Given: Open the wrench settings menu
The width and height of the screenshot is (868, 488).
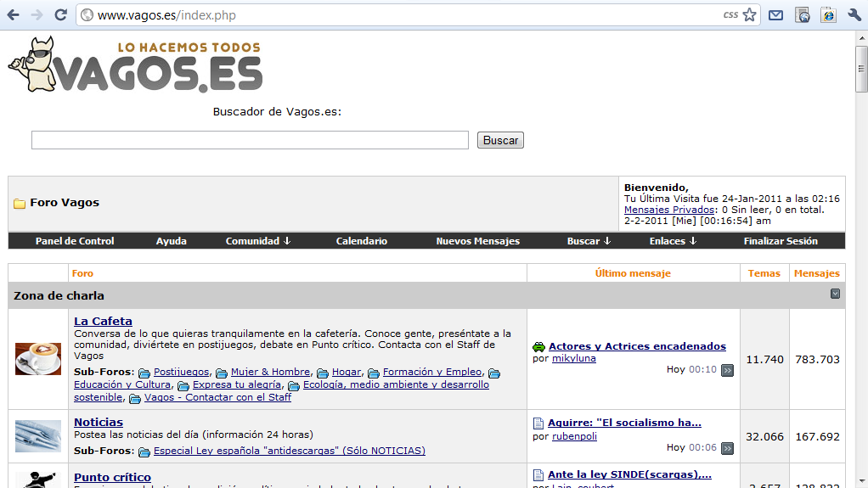Looking at the screenshot, I should pos(854,15).
